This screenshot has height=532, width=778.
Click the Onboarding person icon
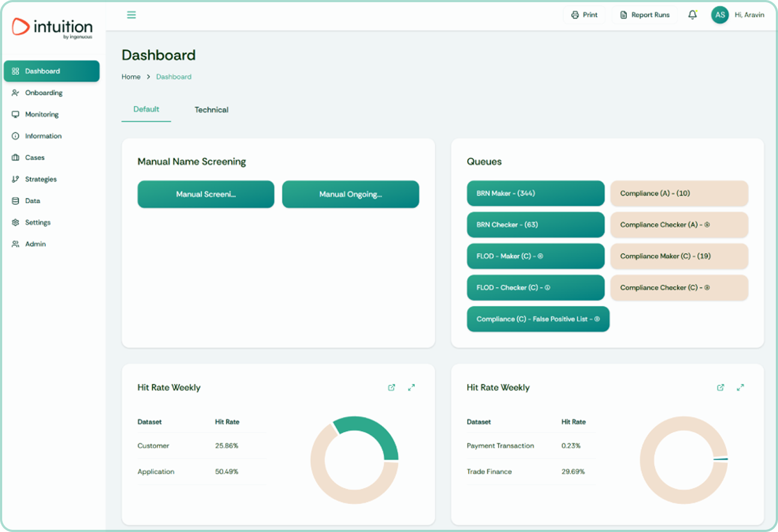click(x=15, y=93)
